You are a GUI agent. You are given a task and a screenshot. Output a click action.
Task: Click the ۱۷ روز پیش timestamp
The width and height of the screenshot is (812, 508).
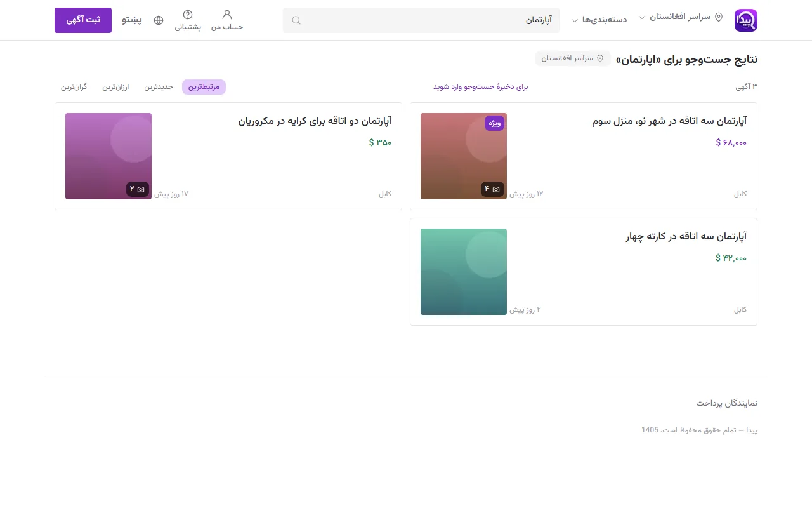pyautogui.click(x=171, y=194)
